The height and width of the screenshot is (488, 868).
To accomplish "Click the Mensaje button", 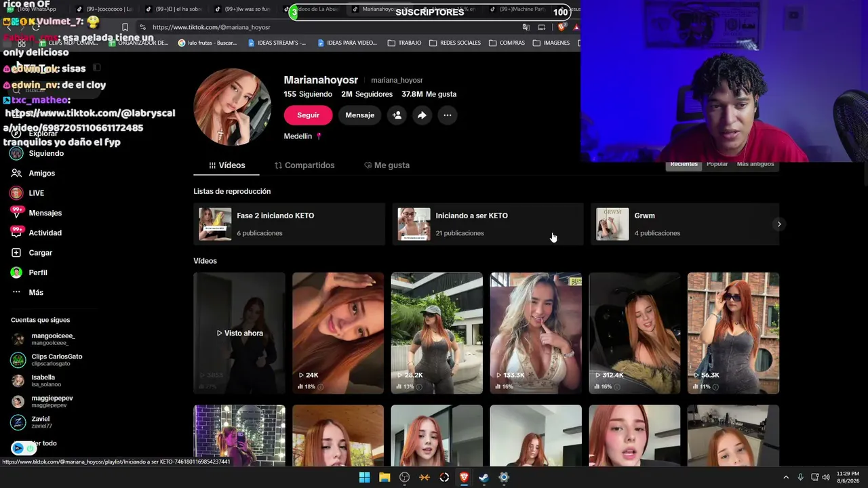I will 359,115.
